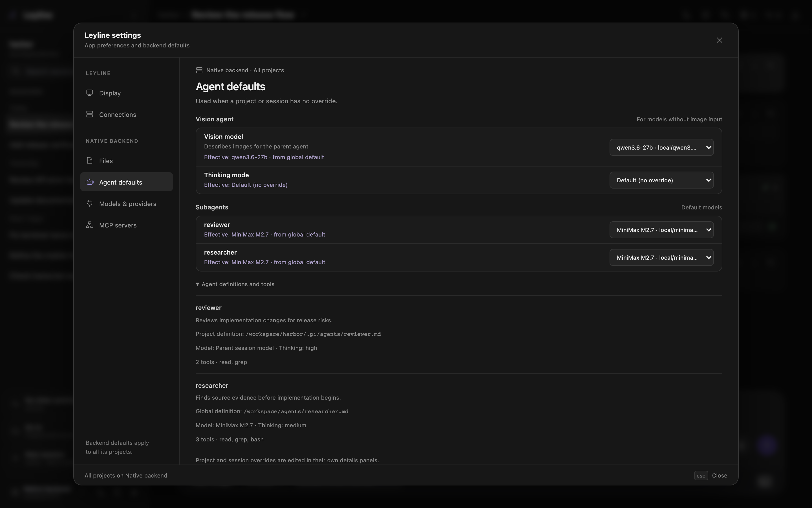Click the Display monitor icon in sidebar
This screenshot has height=508, width=812.
(x=90, y=93)
